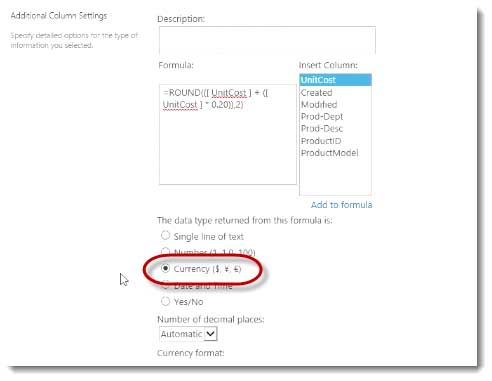Select UnitCost in Insert Column list

[335, 80]
